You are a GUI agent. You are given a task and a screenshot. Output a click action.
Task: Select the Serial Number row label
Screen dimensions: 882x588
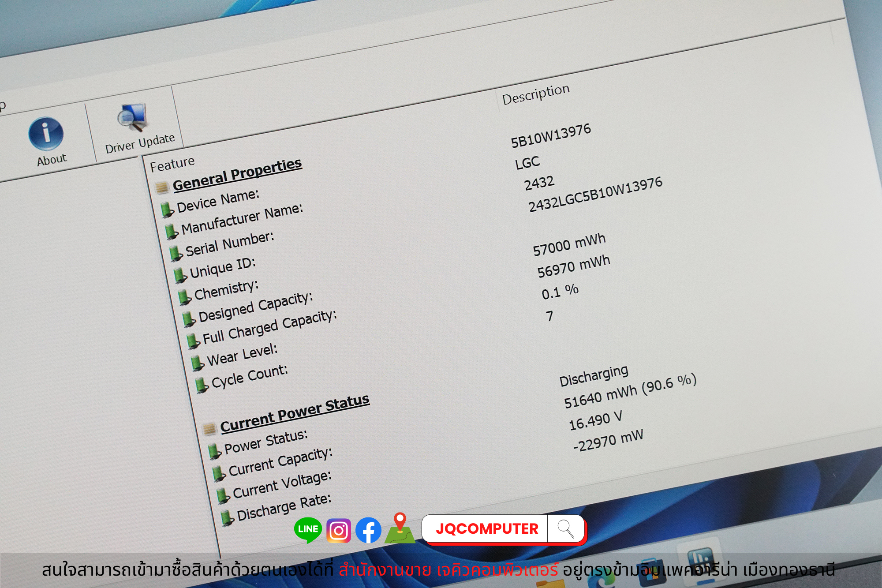click(230, 244)
